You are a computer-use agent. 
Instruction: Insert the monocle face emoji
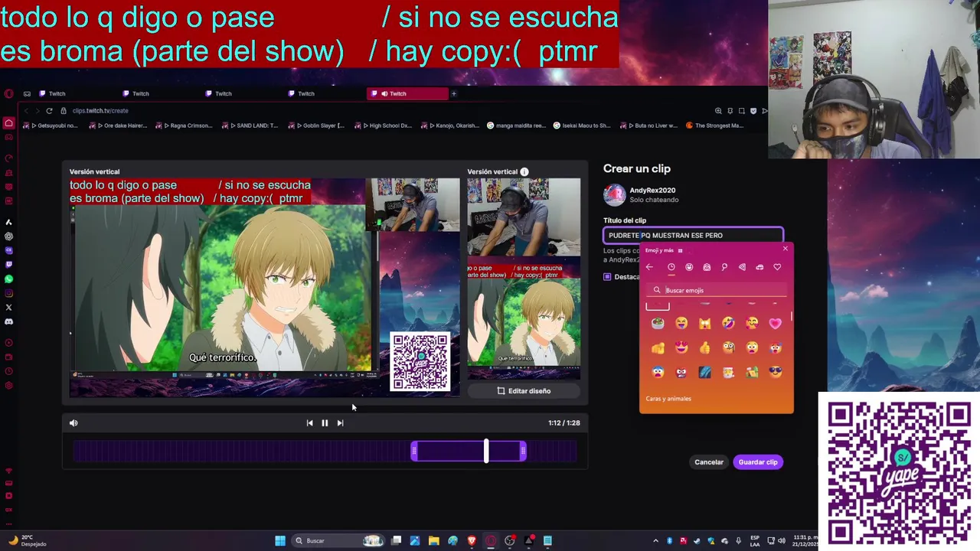[x=728, y=348]
